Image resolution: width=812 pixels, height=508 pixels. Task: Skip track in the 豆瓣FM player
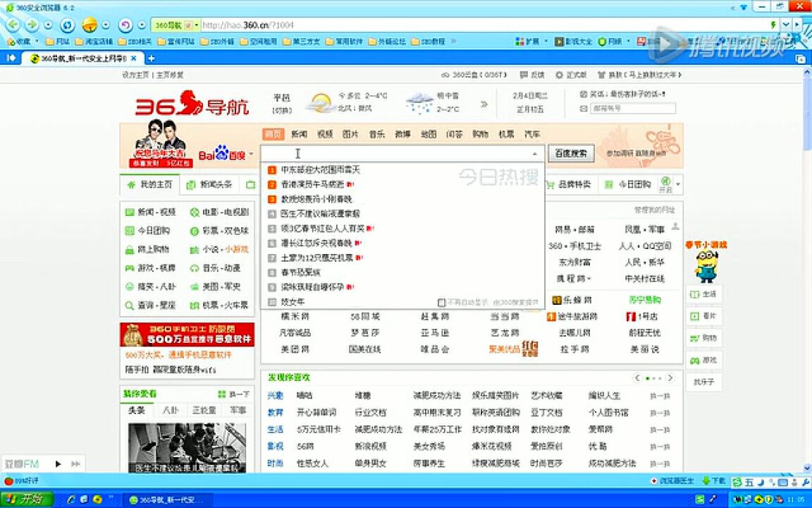pyautogui.click(x=75, y=464)
